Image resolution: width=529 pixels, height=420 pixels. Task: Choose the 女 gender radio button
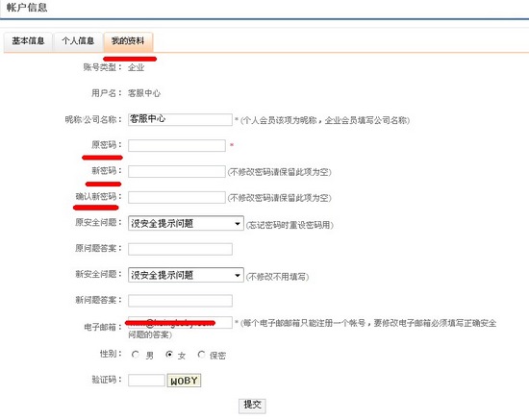pyautogui.click(x=169, y=355)
